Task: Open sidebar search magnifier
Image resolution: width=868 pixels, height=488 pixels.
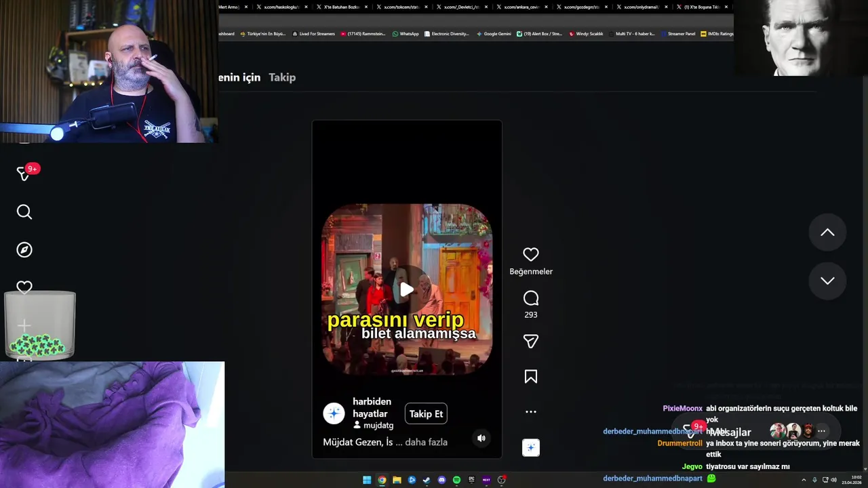Action: click(x=24, y=212)
